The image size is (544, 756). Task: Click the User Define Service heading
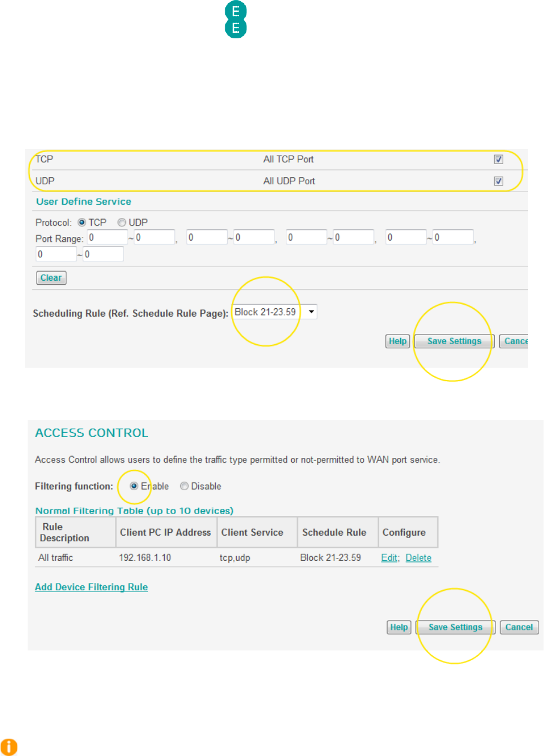(83, 202)
